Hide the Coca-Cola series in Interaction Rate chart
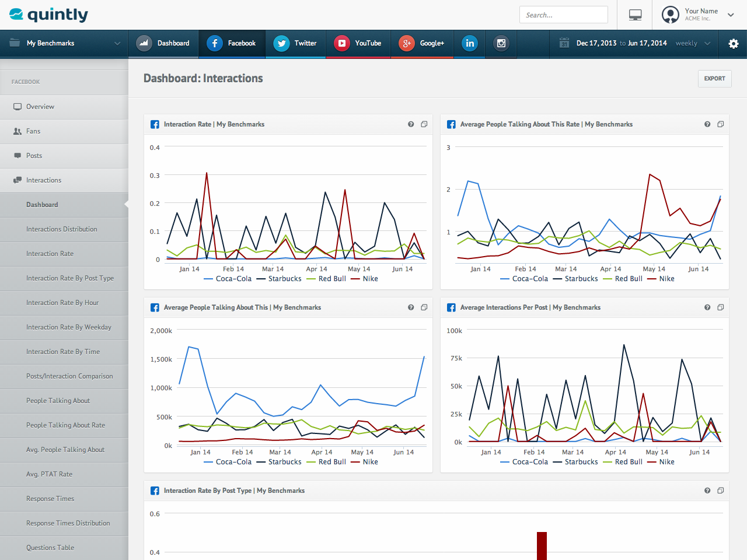The width and height of the screenshot is (747, 560). coord(231,279)
